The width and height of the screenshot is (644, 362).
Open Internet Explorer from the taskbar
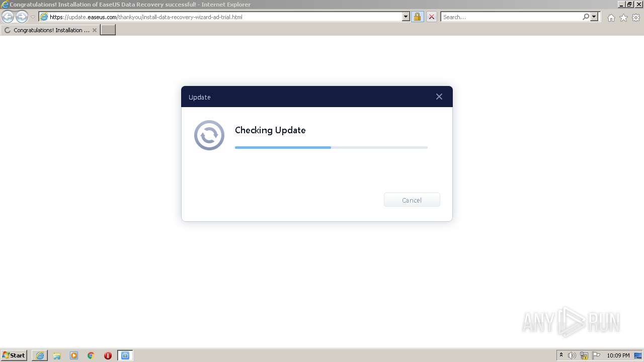click(40, 355)
